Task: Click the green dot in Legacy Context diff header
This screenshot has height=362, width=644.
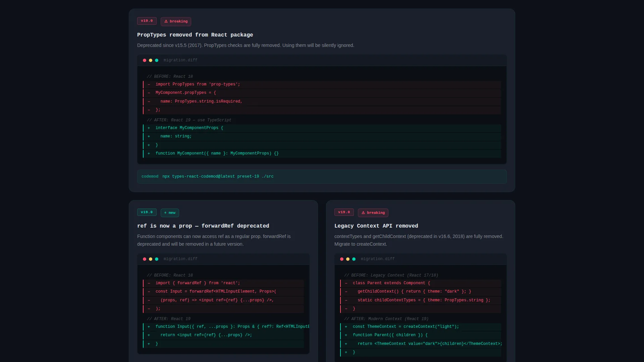Action: click(x=354, y=259)
